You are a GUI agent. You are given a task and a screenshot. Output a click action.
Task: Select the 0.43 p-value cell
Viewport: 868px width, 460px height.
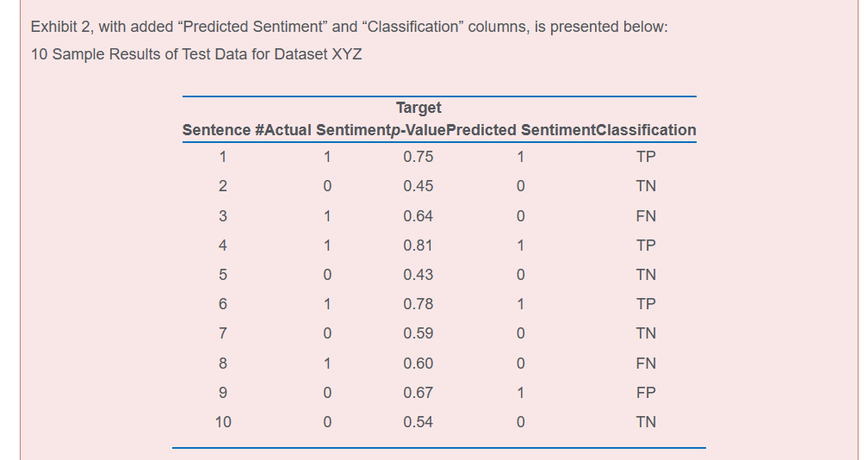point(418,275)
